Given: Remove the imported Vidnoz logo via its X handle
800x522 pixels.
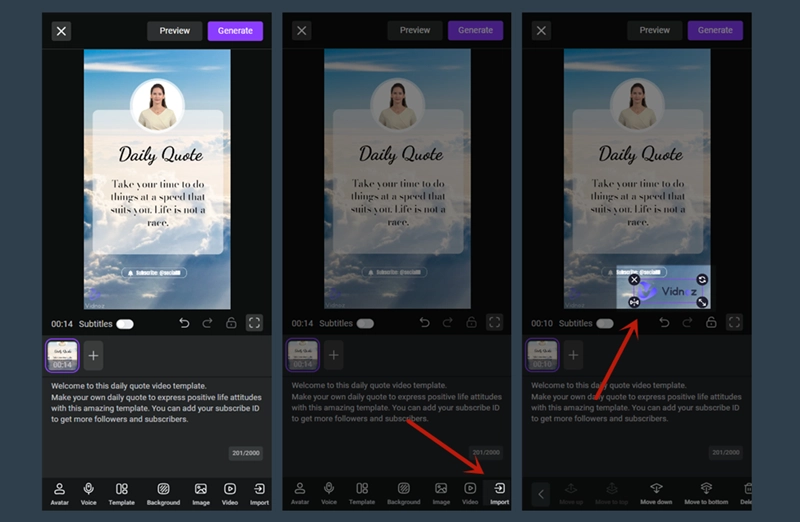Looking at the screenshot, I should tap(634, 279).
